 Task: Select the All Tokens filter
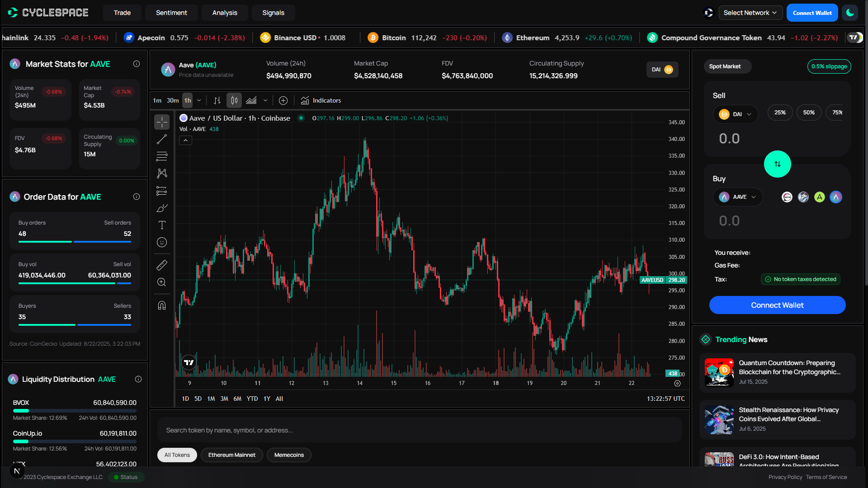(x=177, y=455)
